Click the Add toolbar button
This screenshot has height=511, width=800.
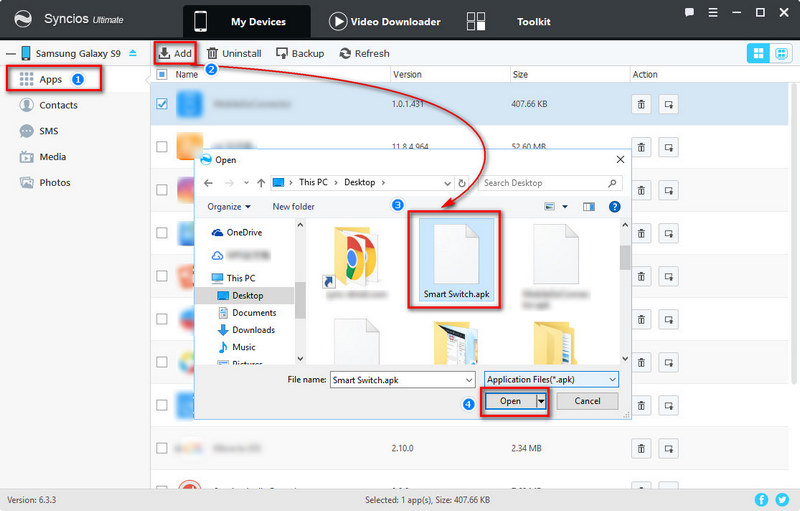click(174, 53)
